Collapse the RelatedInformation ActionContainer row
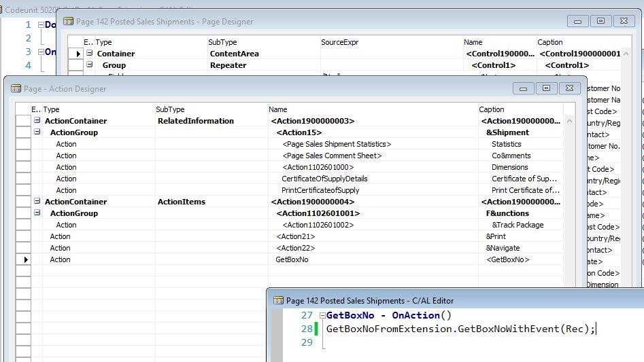Image resolution: width=644 pixels, height=362 pixels. [37, 121]
